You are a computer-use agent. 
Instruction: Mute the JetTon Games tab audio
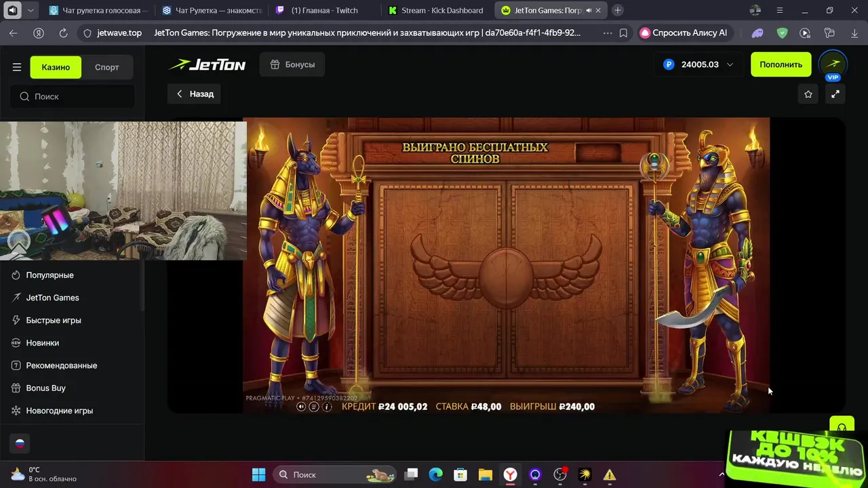[x=588, y=11]
